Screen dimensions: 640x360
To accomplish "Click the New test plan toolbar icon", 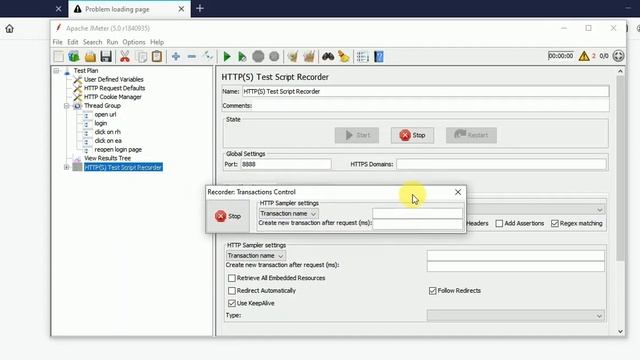I will pyautogui.click(x=58, y=56).
